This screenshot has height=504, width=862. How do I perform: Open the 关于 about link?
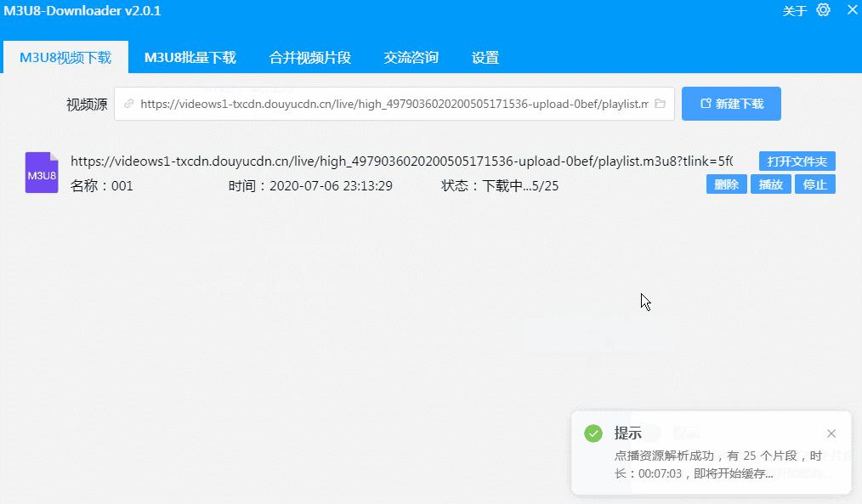pyautogui.click(x=794, y=11)
